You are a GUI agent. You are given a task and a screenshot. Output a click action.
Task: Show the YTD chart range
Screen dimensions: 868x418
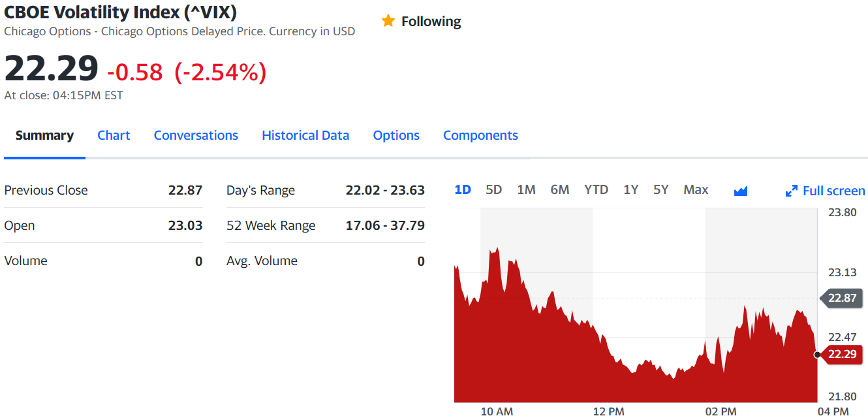pyautogui.click(x=597, y=189)
